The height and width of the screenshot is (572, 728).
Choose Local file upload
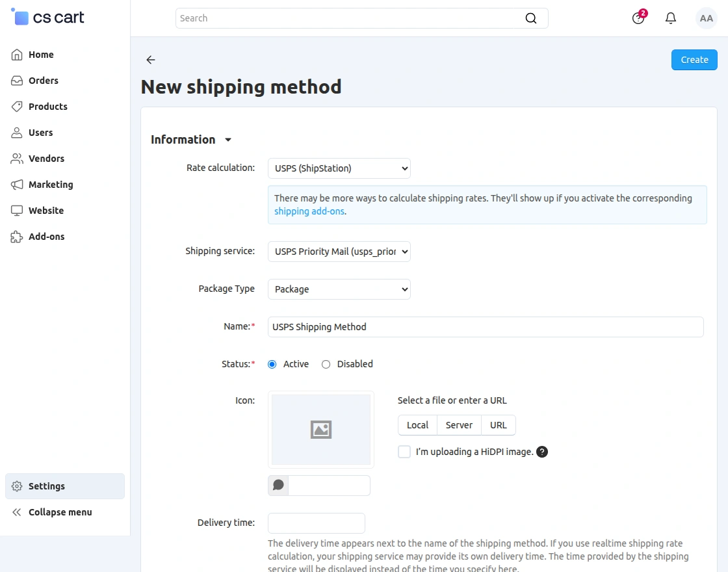tap(417, 425)
